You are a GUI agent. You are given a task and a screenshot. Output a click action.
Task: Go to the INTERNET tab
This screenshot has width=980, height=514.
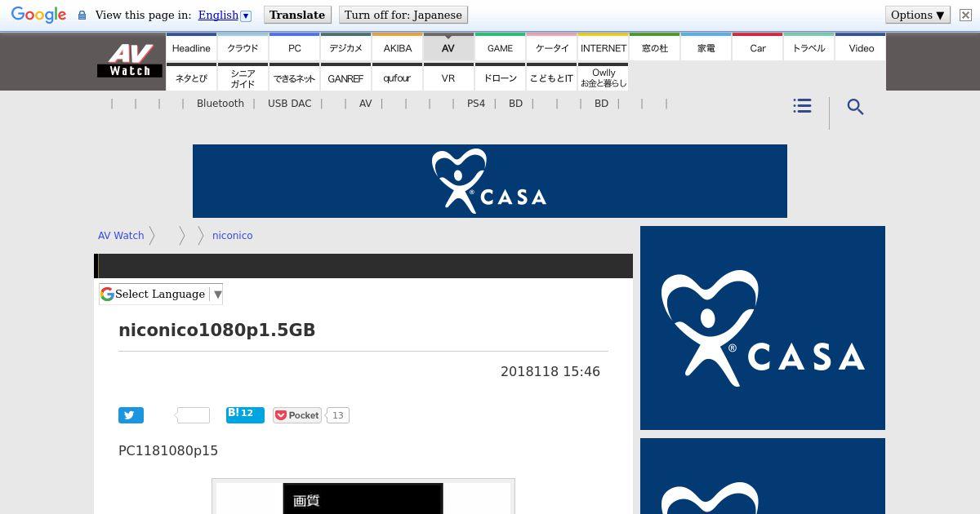click(604, 48)
